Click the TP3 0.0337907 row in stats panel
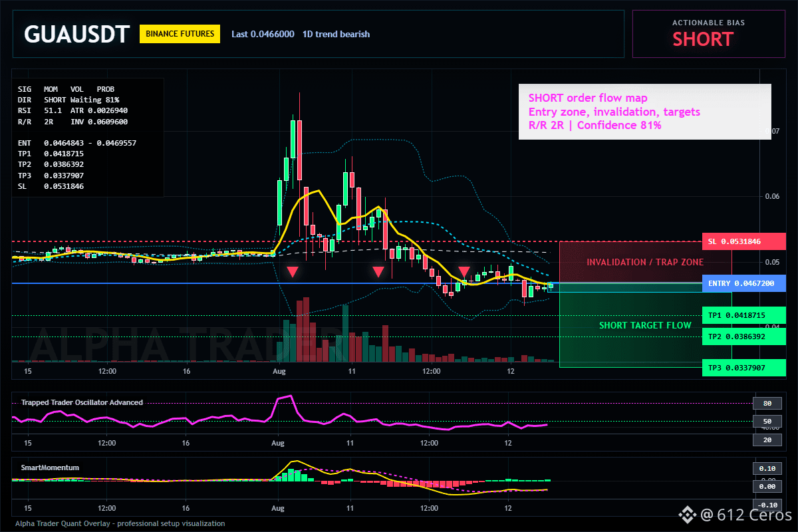The height and width of the screenshot is (532, 798). coord(51,176)
